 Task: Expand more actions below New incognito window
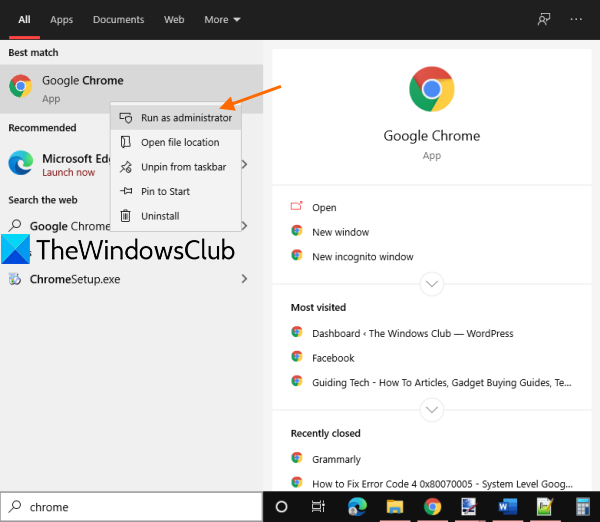432,284
